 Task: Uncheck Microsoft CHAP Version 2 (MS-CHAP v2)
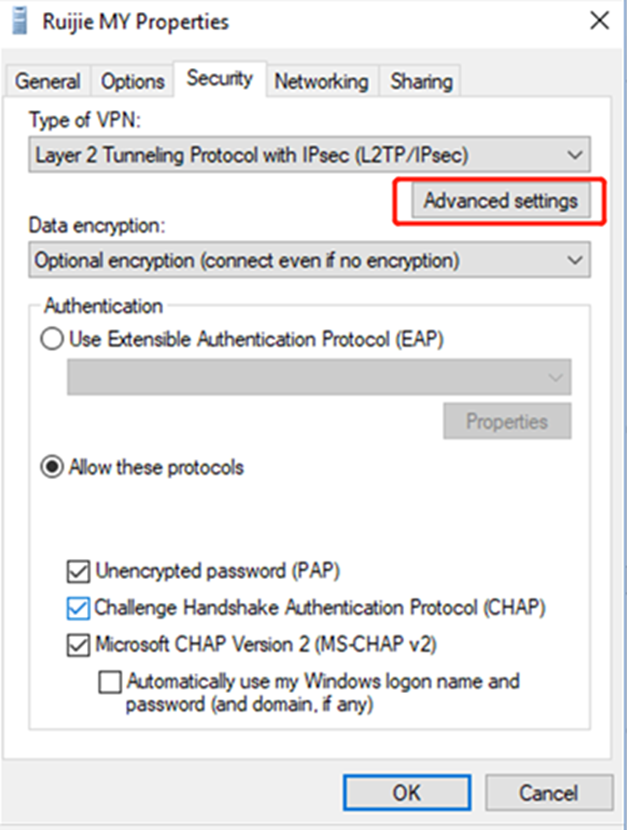77,647
